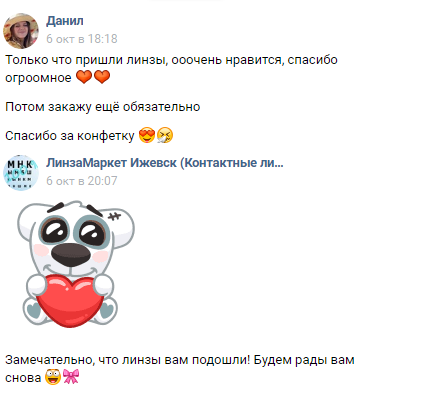Click the pink ribbon bow emoji
This screenshot has width=433, height=407.
click(71, 376)
